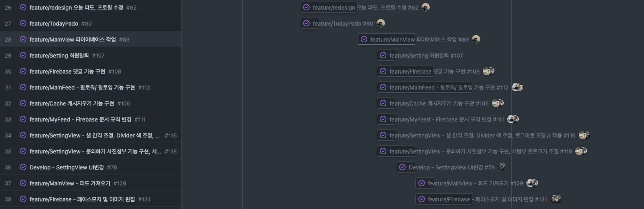
Task: Click assignee avatars next to feature/Cache #105 bar
Action: tap(498, 104)
